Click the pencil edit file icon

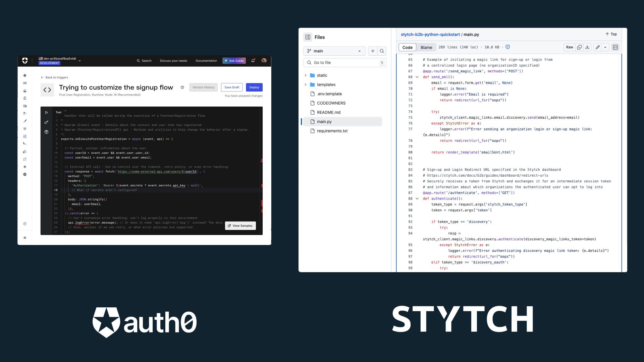pyautogui.click(x=597, y=47)
